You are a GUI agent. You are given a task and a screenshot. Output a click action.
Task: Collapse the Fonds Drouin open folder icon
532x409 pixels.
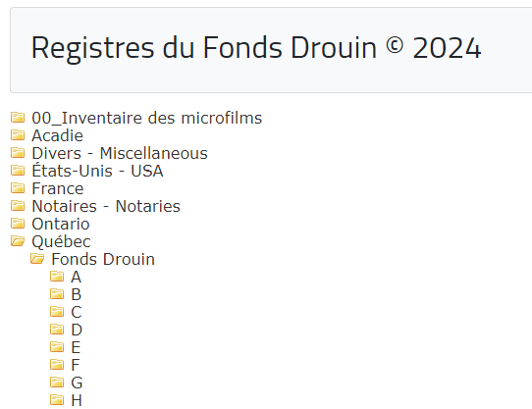coord(37,258)
